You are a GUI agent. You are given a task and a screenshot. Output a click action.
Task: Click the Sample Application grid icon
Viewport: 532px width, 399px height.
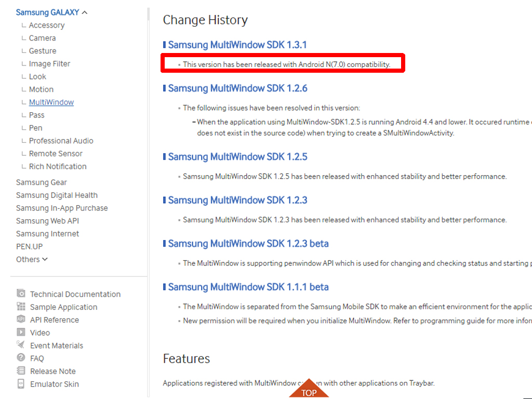[x=21, y=307]
